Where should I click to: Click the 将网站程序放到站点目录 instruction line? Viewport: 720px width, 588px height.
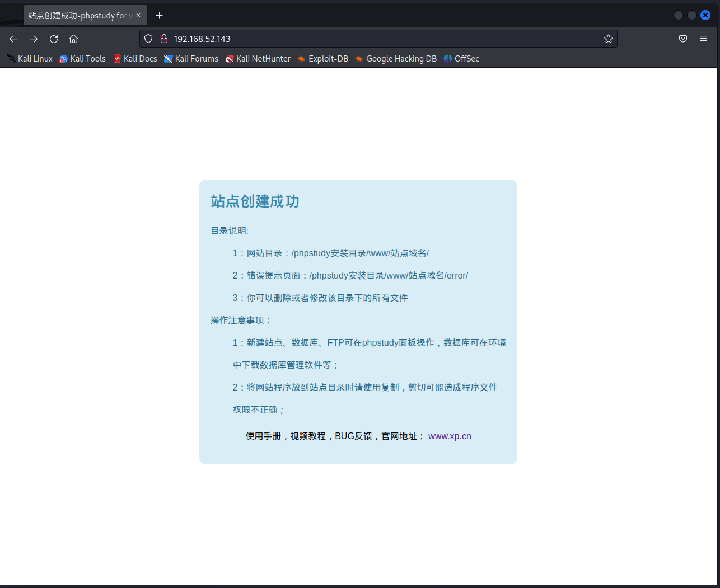click(365, 398)
